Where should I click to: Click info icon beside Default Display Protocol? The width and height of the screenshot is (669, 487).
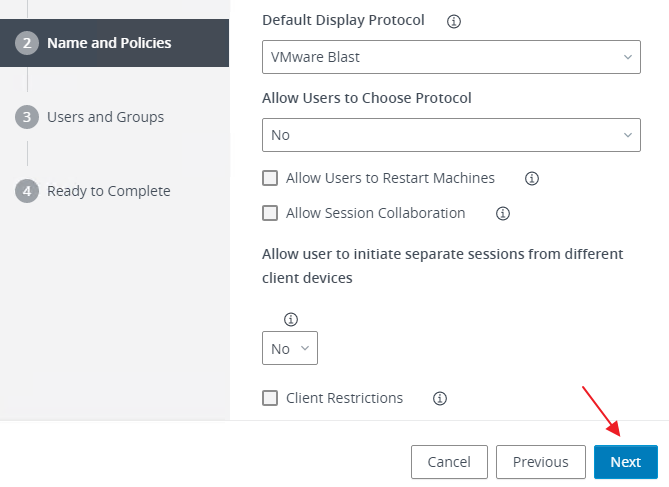click(455, 20)
